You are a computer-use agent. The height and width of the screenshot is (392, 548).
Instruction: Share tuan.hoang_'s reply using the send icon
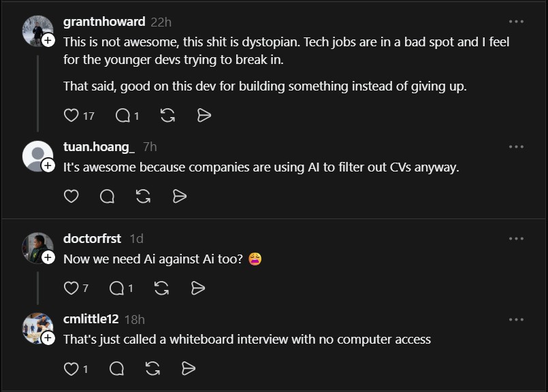(179, 197)
